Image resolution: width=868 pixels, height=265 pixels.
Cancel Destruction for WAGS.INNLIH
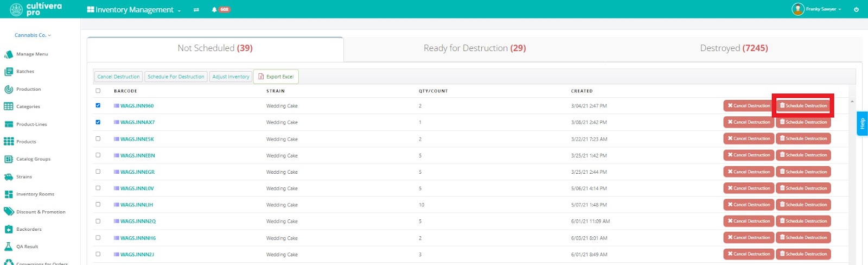pos(749,205)
